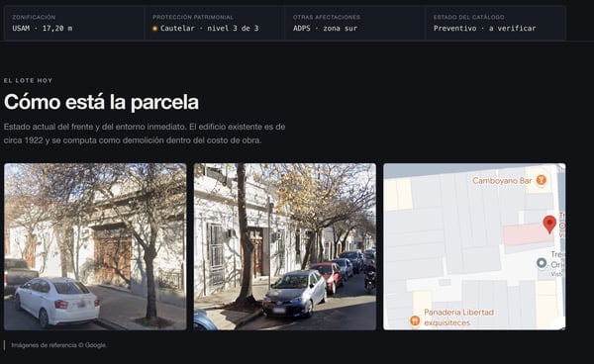Click the orange dot beside Cautelar
This screenshot has height=364, width=594.
[x=154, y=29]
